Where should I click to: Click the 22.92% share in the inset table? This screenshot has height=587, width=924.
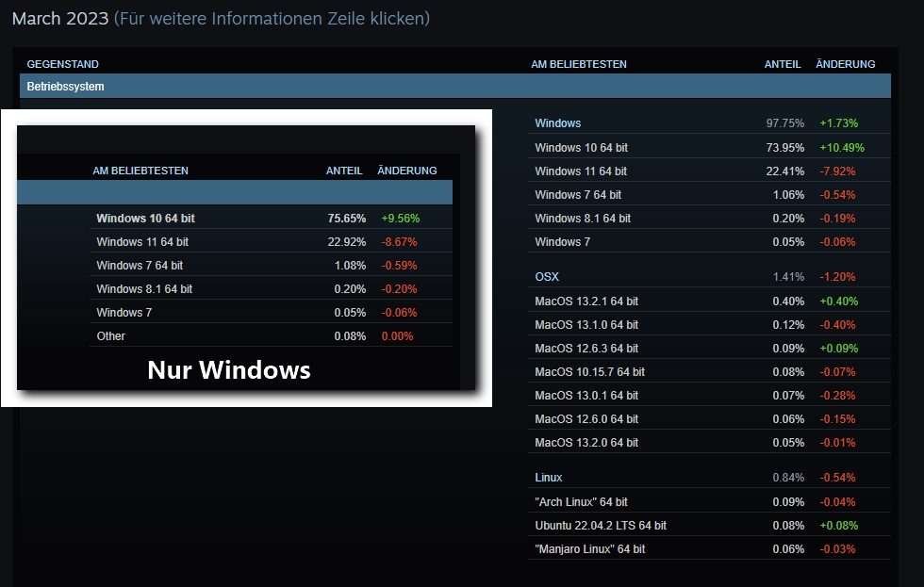(x=347, y=241)
